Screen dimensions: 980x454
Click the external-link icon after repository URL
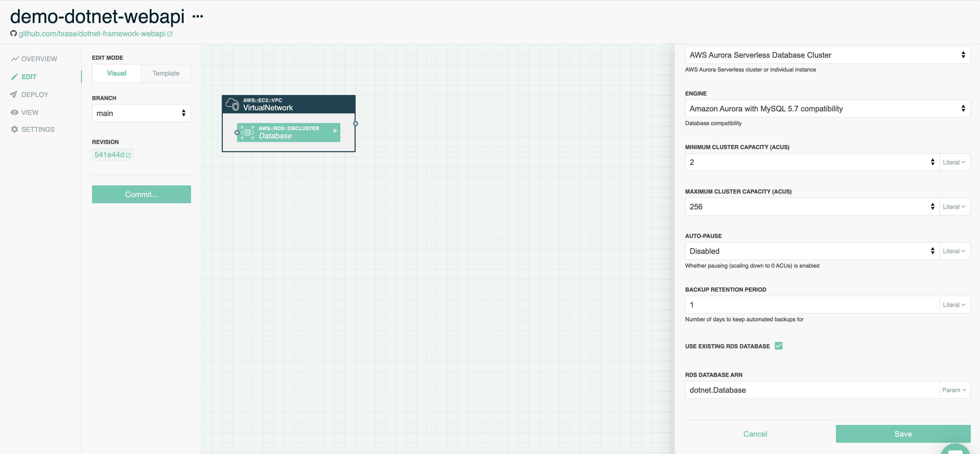pyautogui.click(x=170, y=34)
